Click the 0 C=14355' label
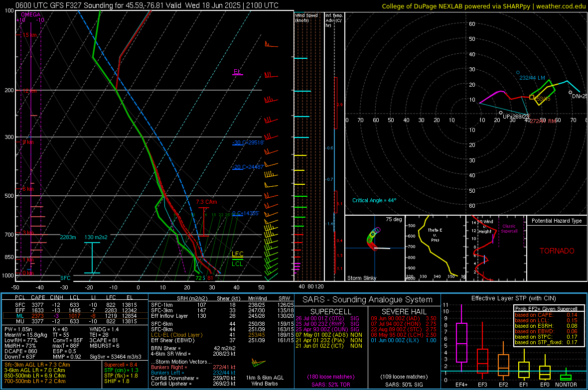This screenshot has width=588, height=390. [246, 213]
